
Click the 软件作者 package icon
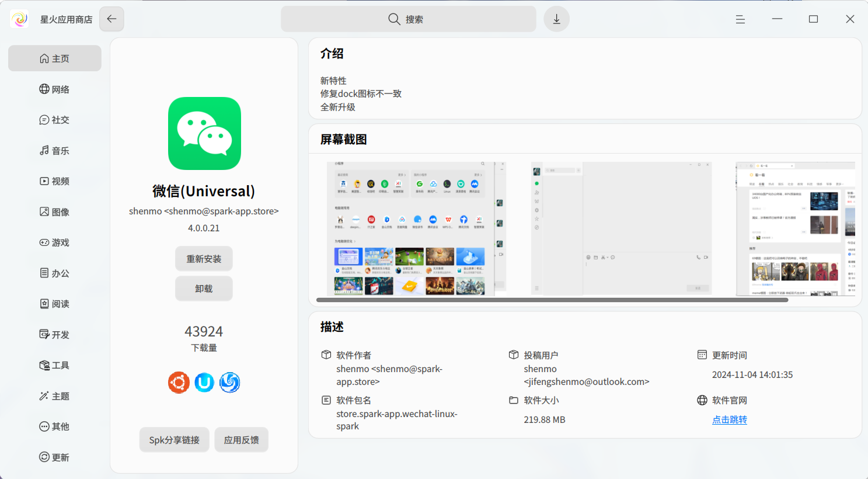(326, 355)
